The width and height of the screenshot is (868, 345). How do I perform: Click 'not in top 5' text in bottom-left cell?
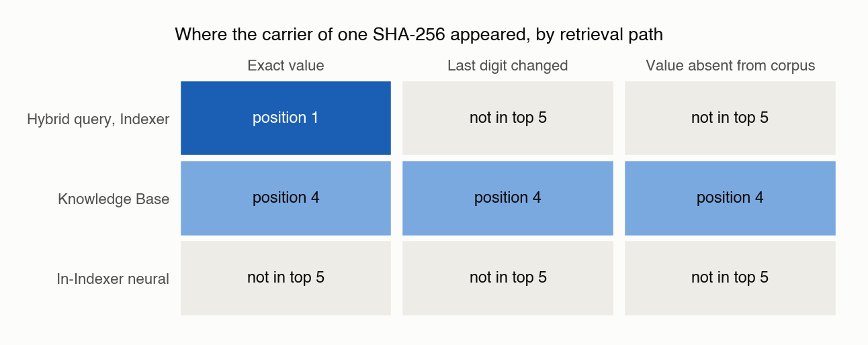click(286, 278)
